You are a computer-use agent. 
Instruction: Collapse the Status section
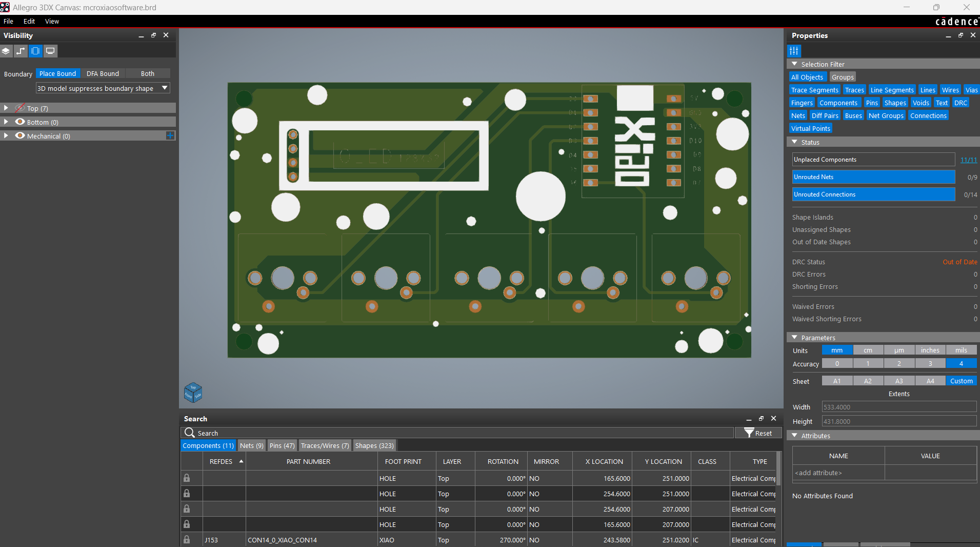(794, 142)
